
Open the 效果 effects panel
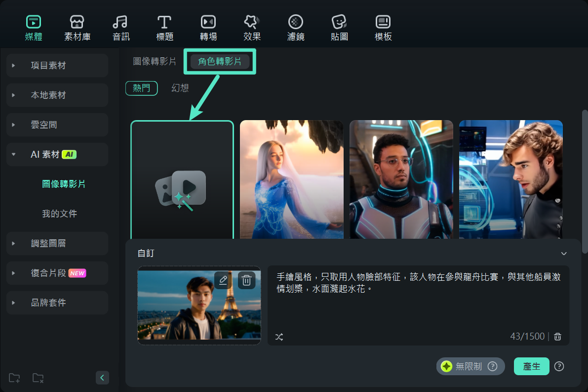252,28
